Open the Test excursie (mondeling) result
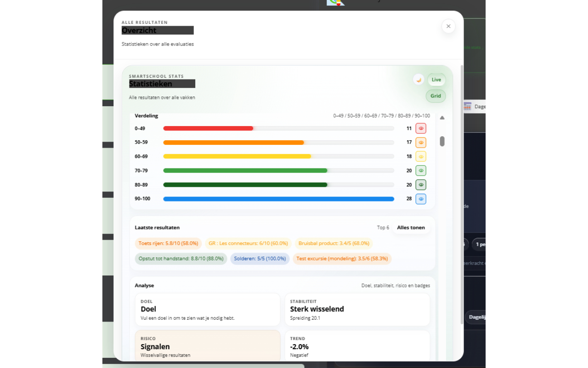This screenshot has height=368, width=588. [x=342, y=259]
